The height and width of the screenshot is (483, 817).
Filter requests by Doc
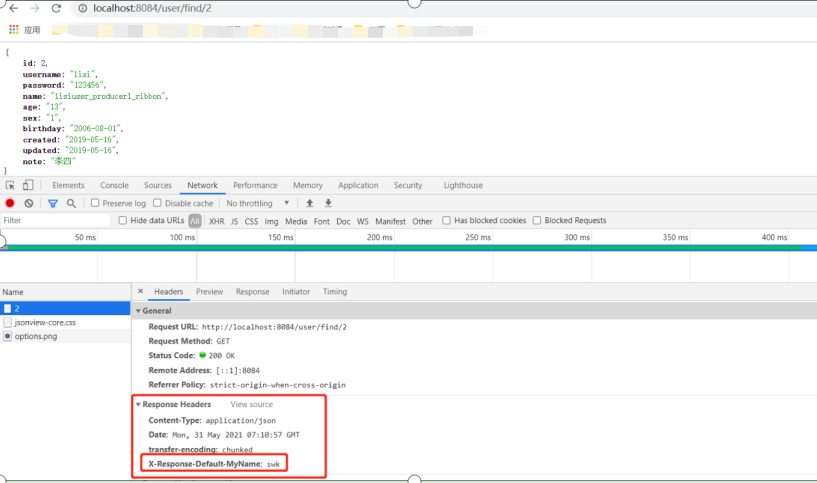343,221
